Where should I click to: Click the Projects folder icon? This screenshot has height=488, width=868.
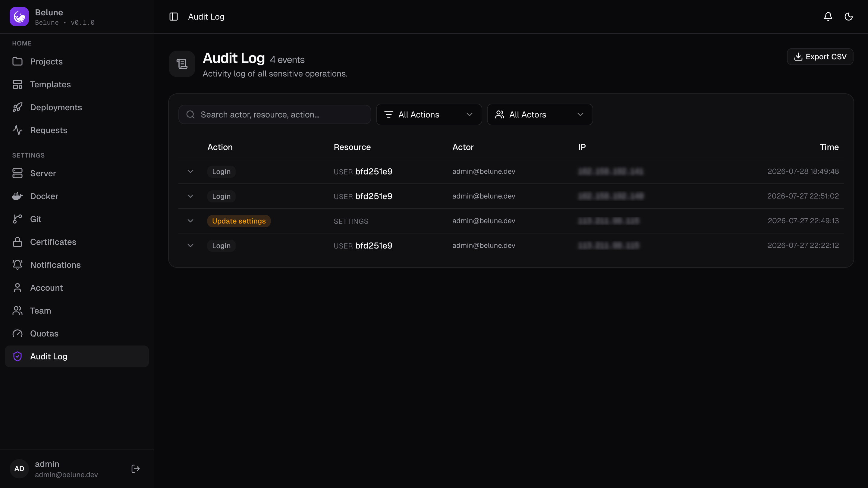[x=17, y=61]
